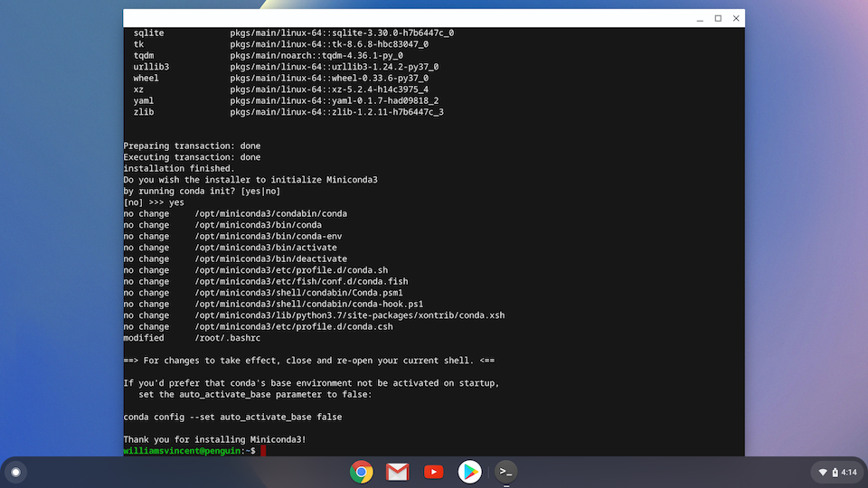Open Google Chrome from the shelf

click(361, 472)
